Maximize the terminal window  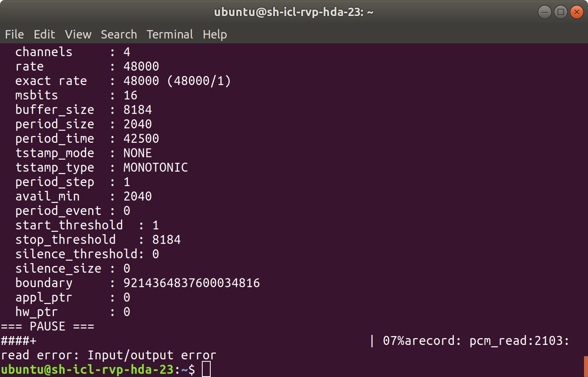[x=561, y=12]
